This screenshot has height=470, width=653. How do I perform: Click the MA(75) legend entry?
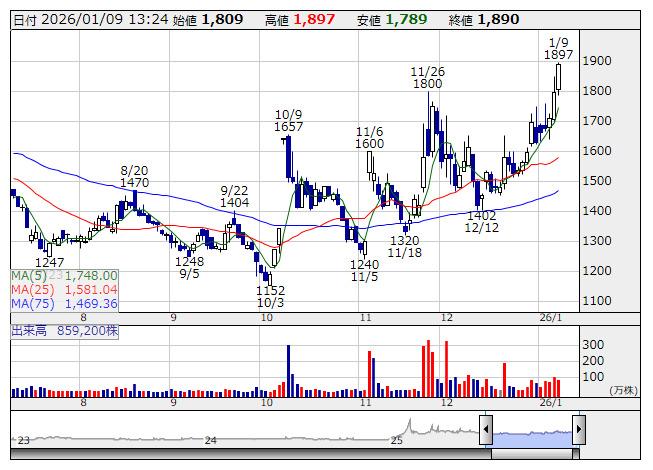64,303
